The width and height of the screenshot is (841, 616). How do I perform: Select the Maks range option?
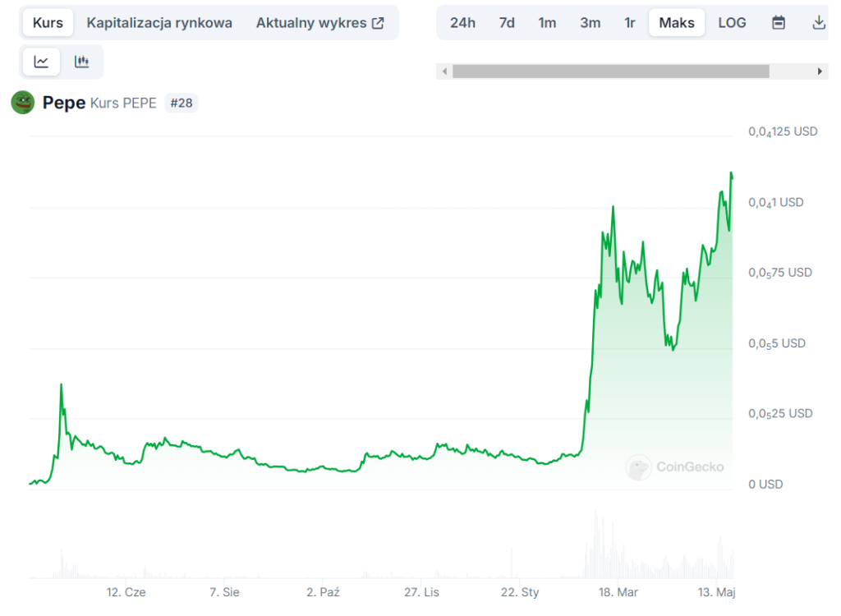[x=677, y=23]
